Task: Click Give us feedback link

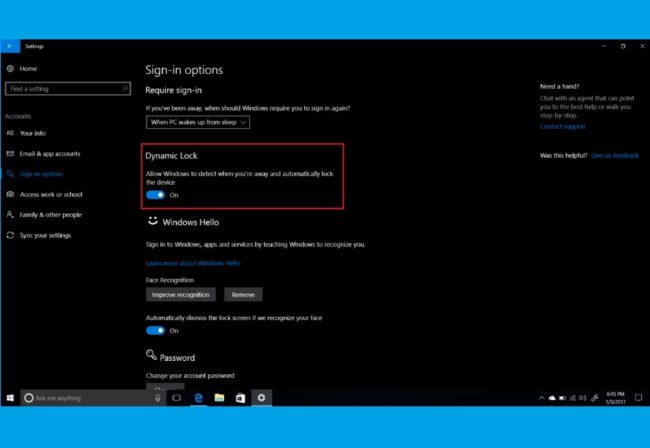Action: (615, 155)
